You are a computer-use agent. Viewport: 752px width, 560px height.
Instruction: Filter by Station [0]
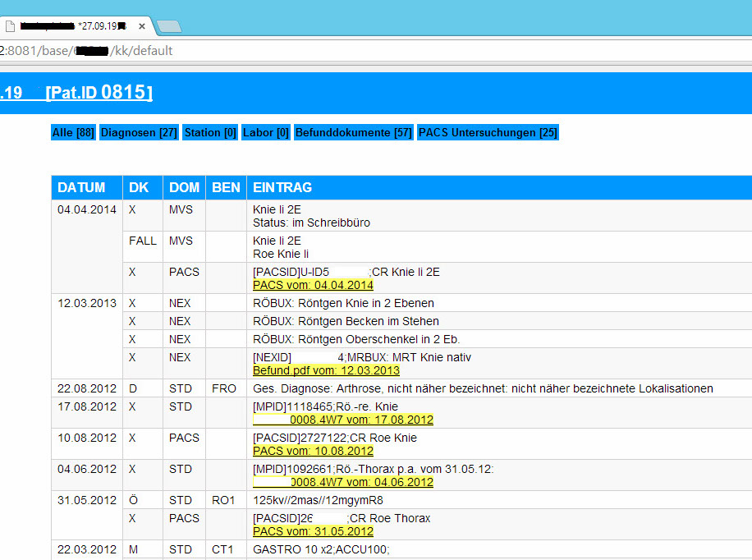210,132
